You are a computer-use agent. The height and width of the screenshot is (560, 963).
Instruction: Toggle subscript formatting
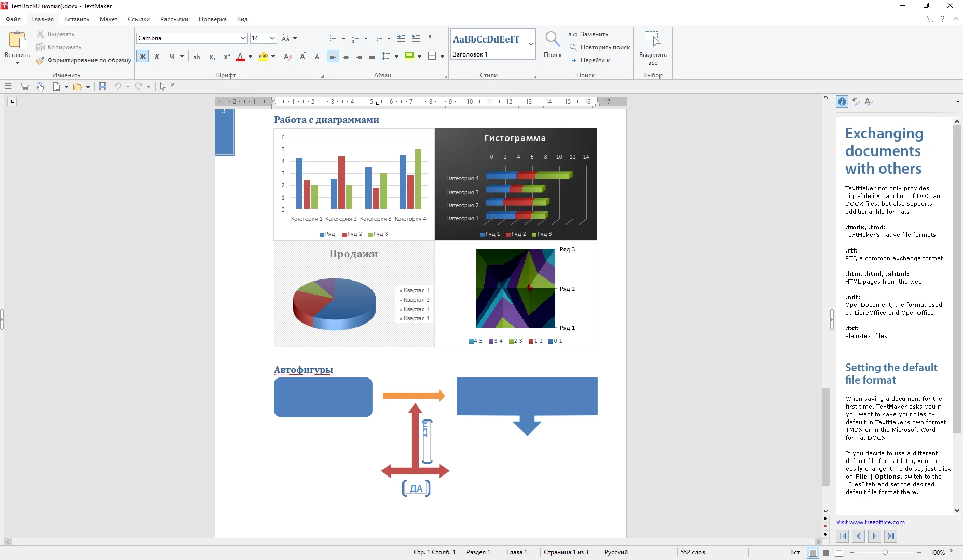coord(212,57)
